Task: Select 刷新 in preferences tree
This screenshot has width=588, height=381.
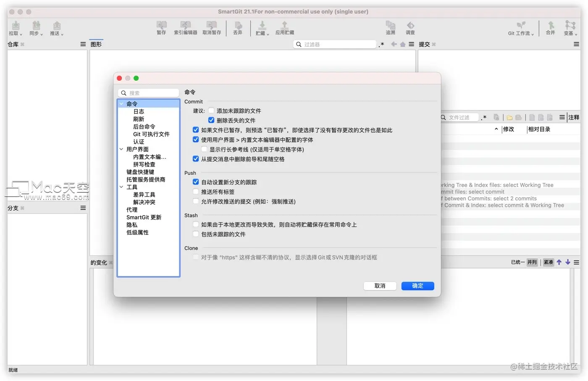Action: coord(139,119)
